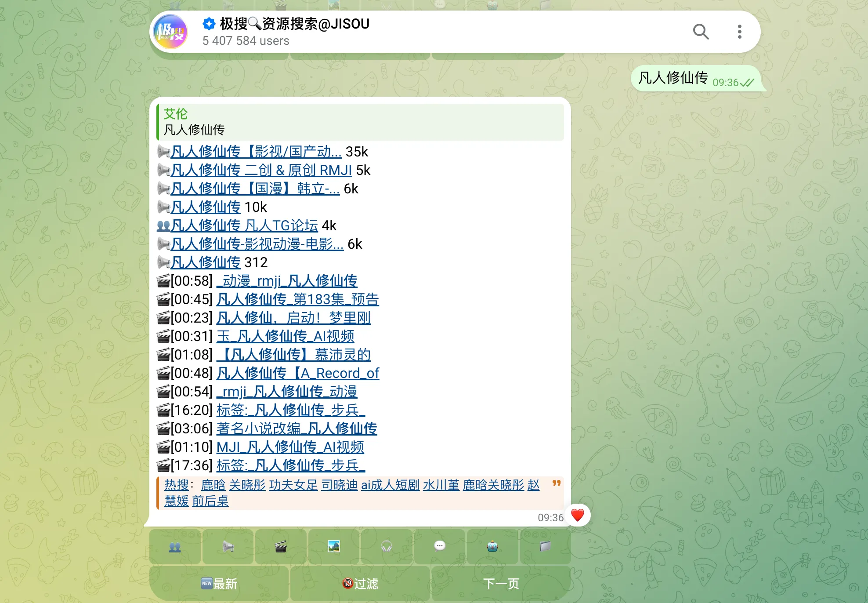Screen dimensions: 868x603
Task: Open the 凡人修仙传 312 channel link
Action: pos(206,262)
